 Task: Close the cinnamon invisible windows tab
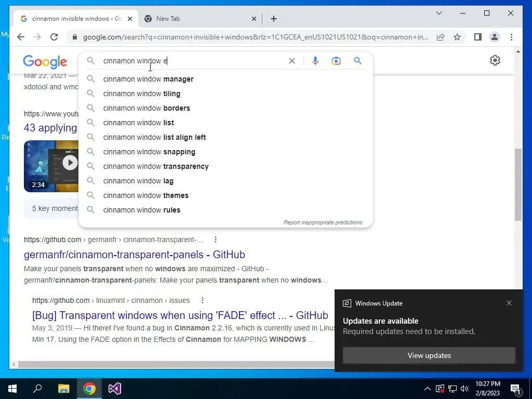click(x=129, y=19)
